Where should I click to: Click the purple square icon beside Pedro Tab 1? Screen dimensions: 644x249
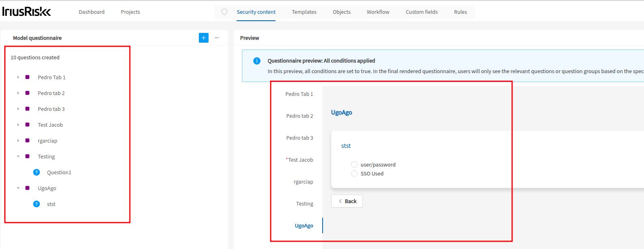pos(28,77)
